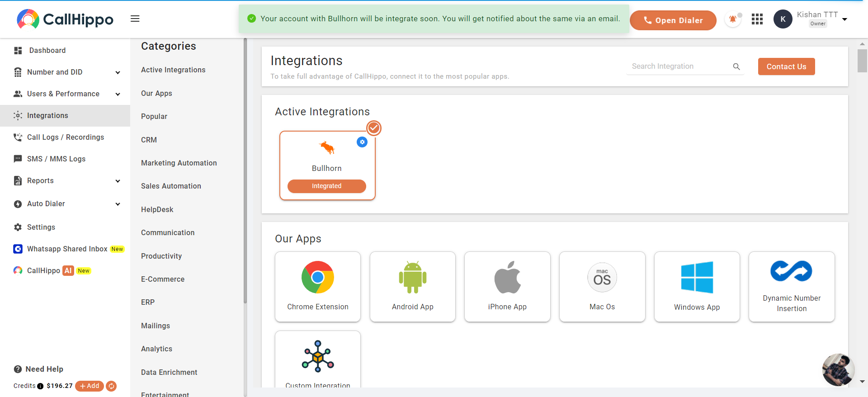Screen dimensions: 868x397
Task: Click the credits refresh icon
Action: click(x=111, y=386)
